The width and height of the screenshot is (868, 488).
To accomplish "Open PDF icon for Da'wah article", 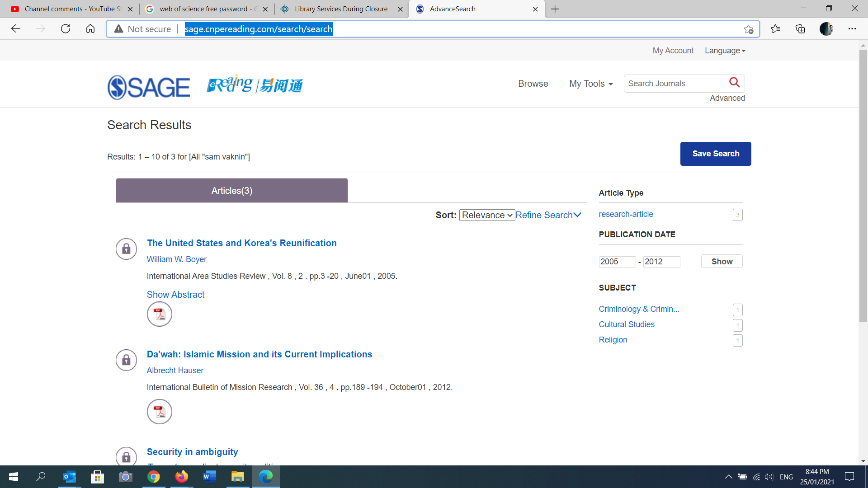I will coord(160,412).
